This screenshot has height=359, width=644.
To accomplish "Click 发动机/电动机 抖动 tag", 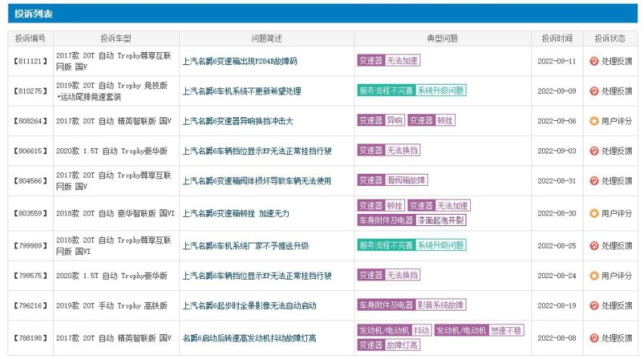I will (x=395, y=330).
